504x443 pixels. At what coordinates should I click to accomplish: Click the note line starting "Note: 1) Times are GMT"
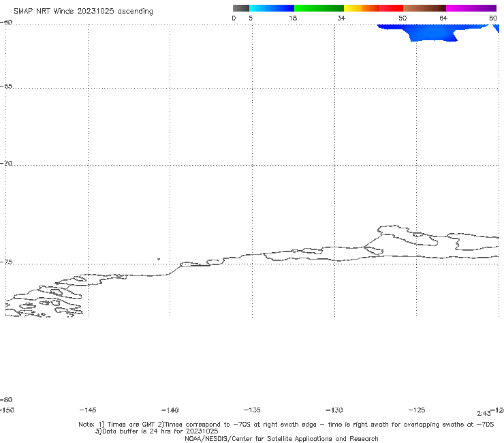coord(286,425)
